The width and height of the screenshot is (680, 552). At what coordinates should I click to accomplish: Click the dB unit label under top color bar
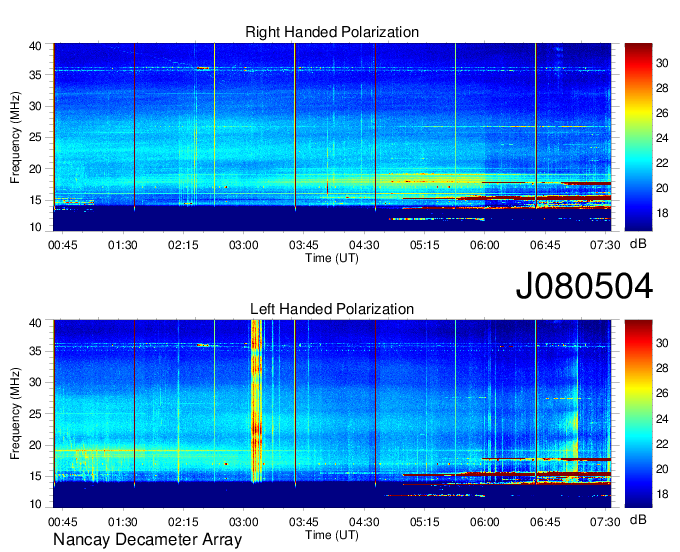pyautogui.click(x=638, y=244)
